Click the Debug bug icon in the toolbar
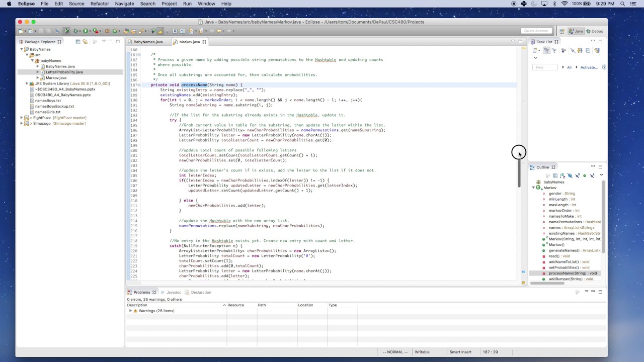Viewport: 644px width, 362px height. click(x=76, y=31)
